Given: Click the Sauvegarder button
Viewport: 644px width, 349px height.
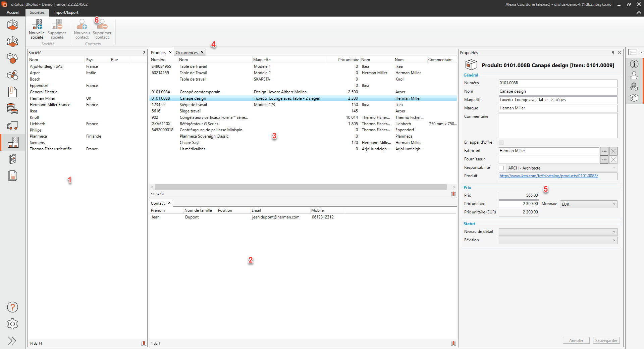Looking at the screenshot, I should [606, 340].
